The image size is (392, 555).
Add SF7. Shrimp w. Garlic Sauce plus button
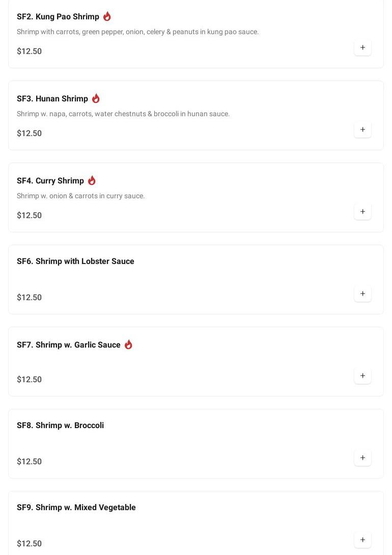(x=362, y=376)
